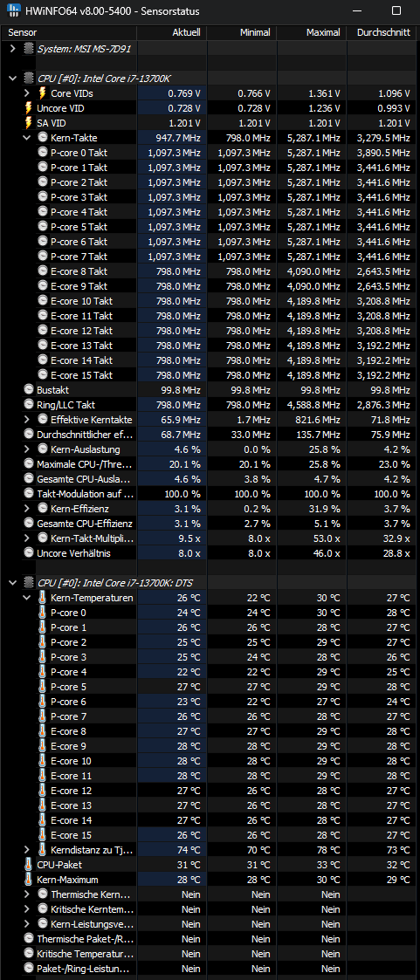Select the E-core 12 Takt row label

tap(81, 330)
